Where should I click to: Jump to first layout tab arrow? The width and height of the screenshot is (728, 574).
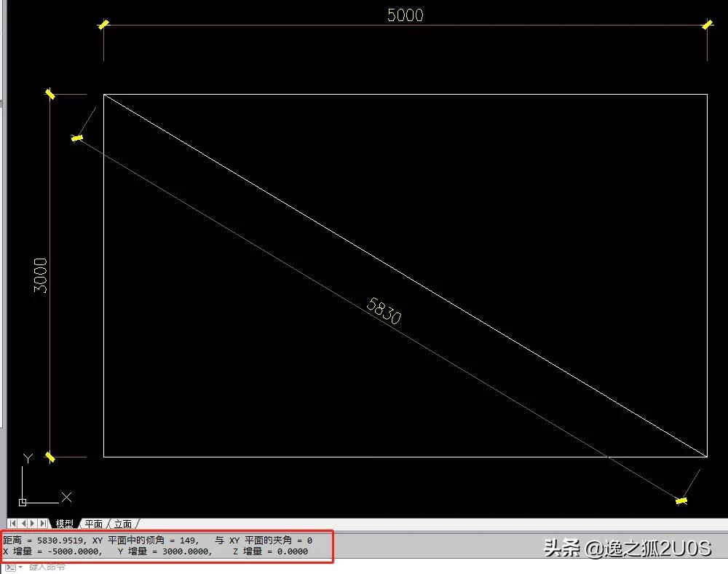12,524
